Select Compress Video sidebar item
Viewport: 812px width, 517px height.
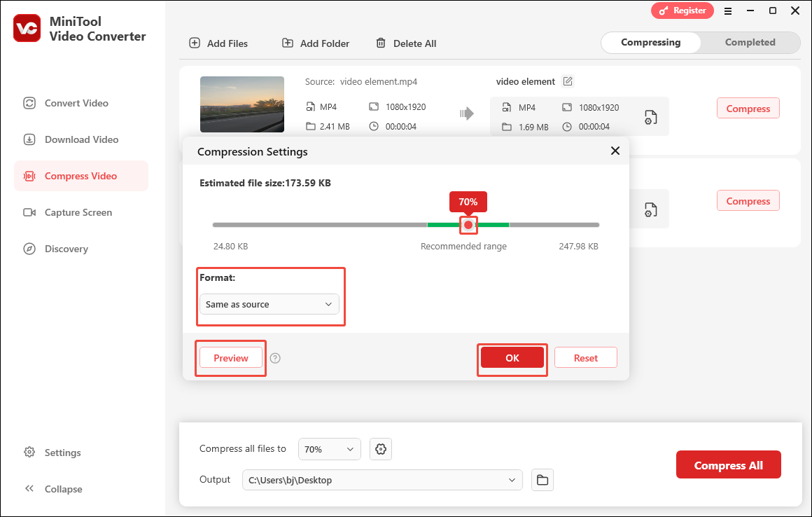pyautogui.click(x=81, y=176)
